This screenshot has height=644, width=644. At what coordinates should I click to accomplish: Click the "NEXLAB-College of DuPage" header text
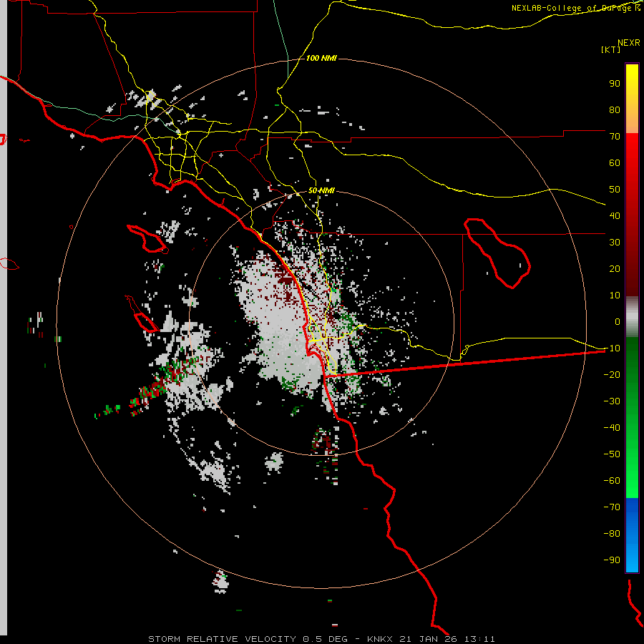coord(572,8)
